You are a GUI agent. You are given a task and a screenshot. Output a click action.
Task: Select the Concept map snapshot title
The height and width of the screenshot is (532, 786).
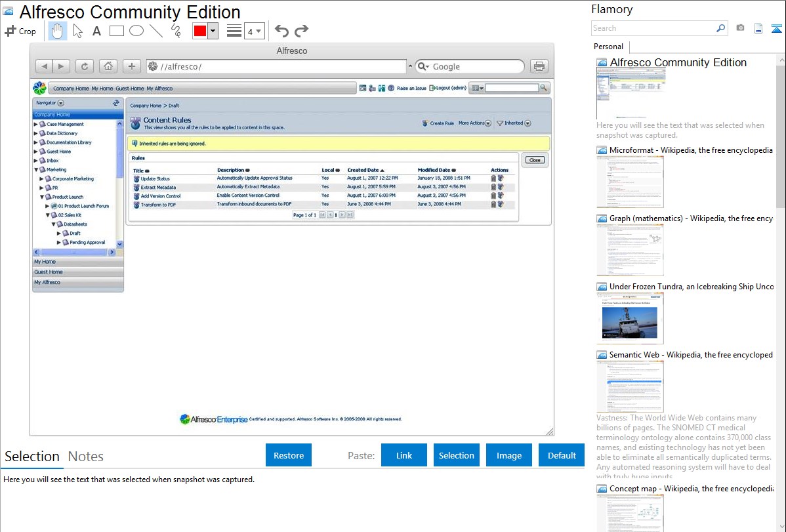692,488
